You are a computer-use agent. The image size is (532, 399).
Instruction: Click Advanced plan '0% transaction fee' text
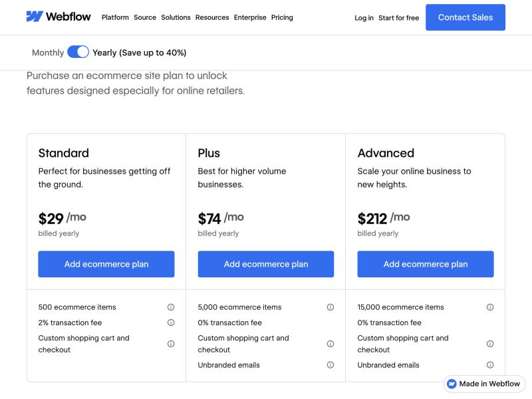coord(389,323)
